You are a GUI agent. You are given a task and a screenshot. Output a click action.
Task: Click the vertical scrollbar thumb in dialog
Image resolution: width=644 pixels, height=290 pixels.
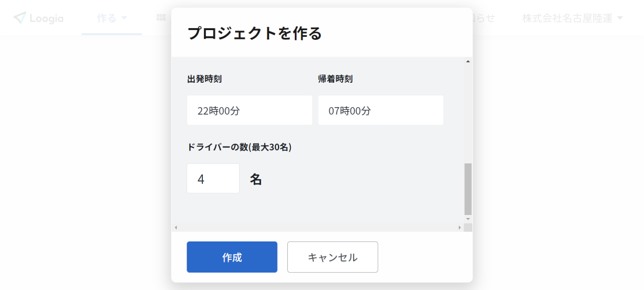pyautogui.click(x=468, y=189)
